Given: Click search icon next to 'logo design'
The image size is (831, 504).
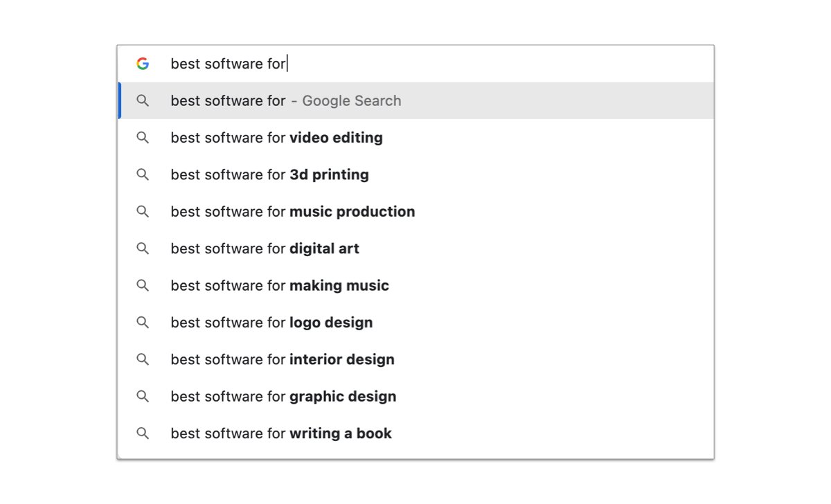Looking at the screenshot, I should point(143,323).
